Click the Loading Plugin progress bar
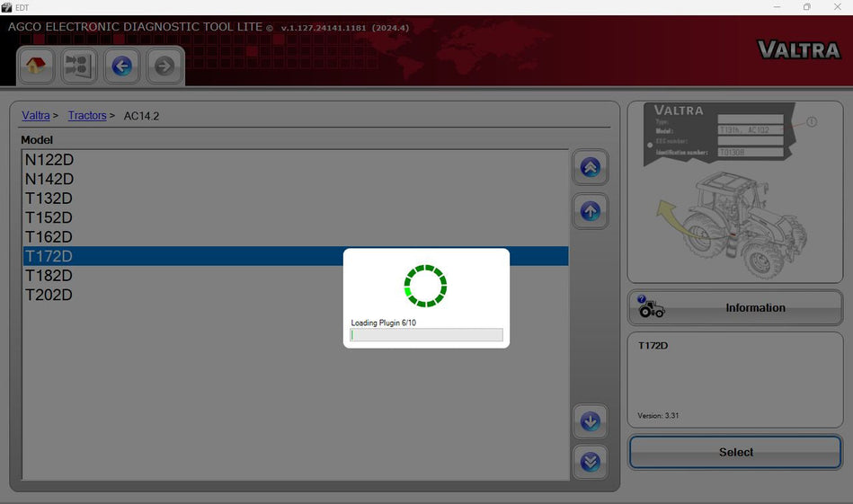 tap(426, 335)
